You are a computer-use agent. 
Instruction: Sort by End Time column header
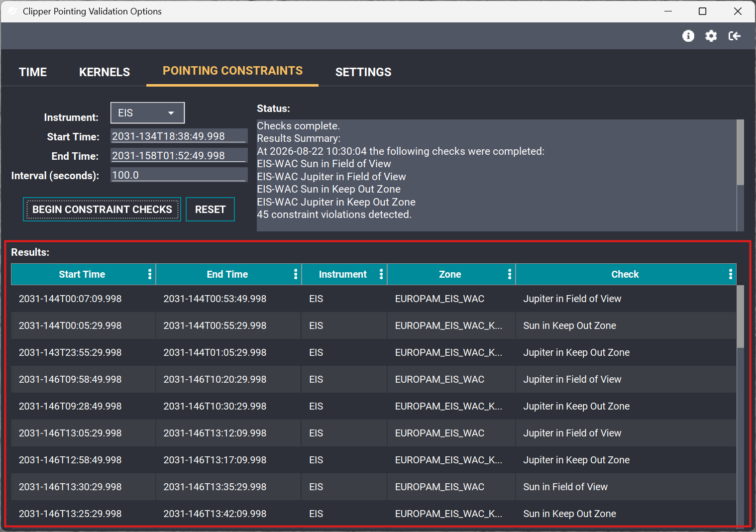[x=227, y=274]
